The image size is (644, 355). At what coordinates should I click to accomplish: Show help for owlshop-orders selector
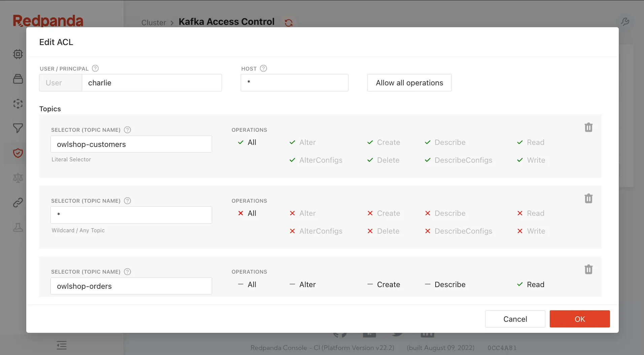[127, 272]
